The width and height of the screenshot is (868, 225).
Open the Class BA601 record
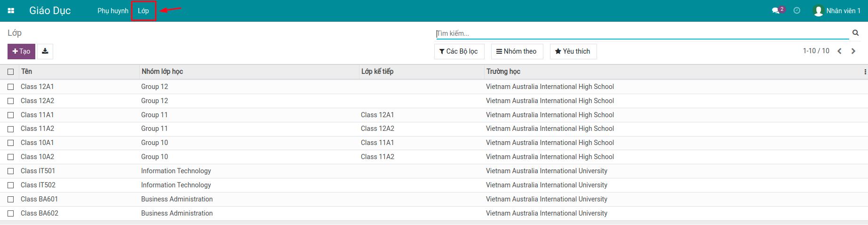point(40,199)
